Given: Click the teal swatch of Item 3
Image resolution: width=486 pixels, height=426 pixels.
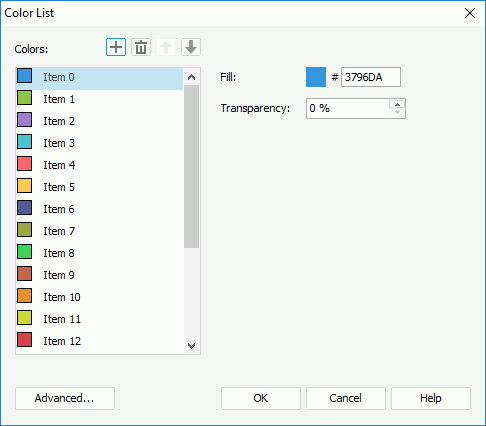Looking at the screenshot, I should [25, 142].
